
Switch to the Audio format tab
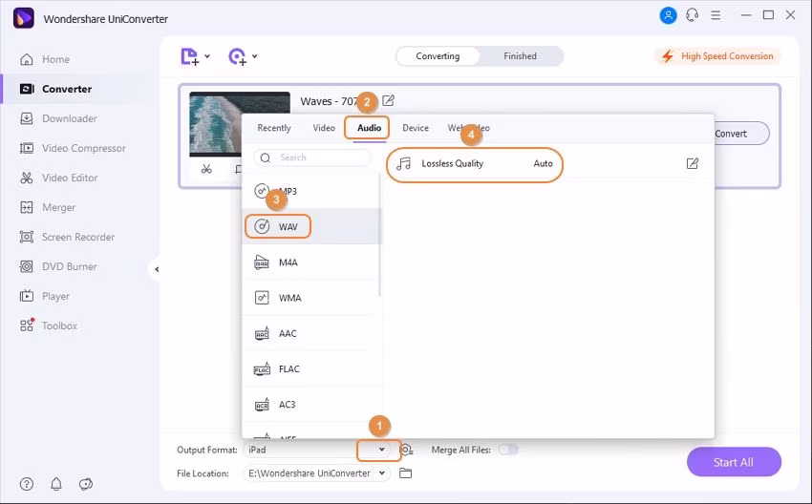tap(369, 128)
